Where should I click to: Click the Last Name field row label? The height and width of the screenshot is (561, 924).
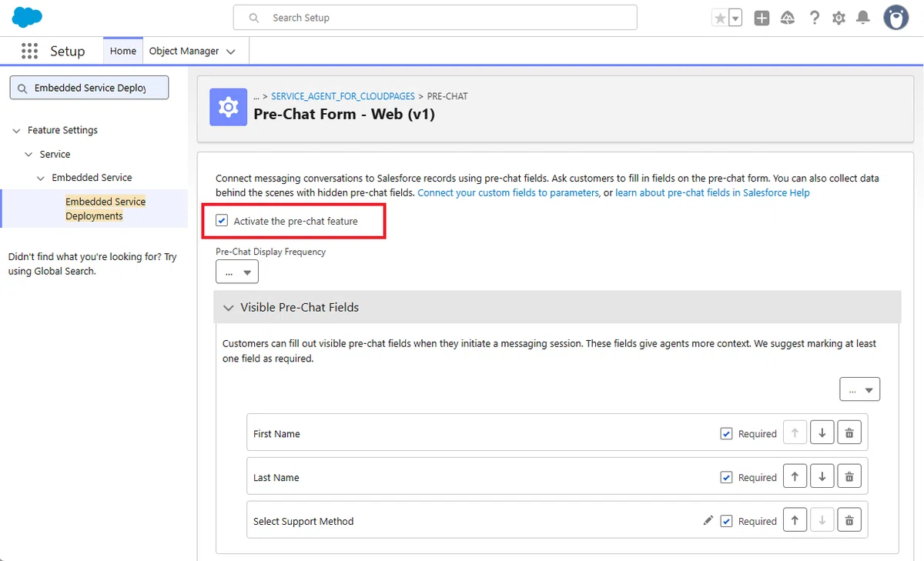(276, 478)
